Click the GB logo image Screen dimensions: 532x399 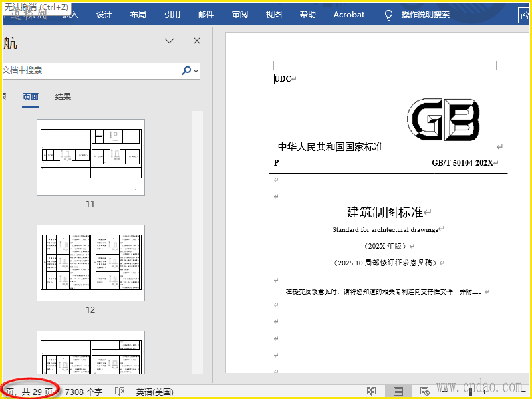pyautogui.click(x=444, y=120)
